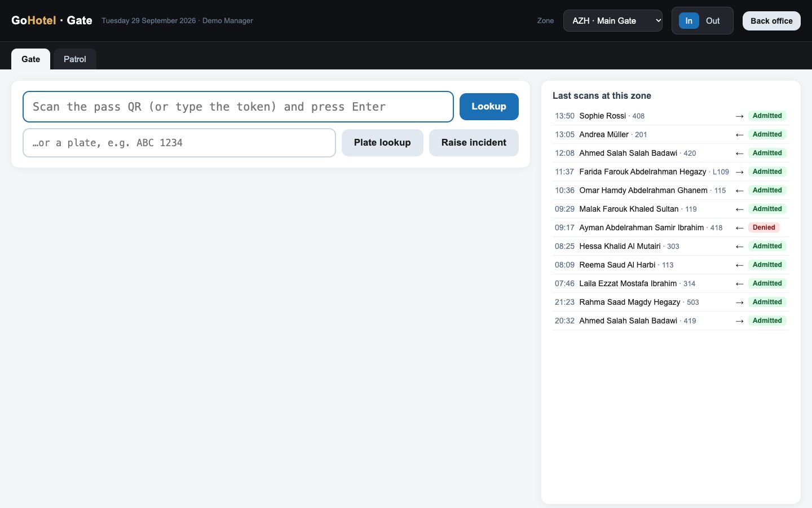
Task: Click the arrow icon on Rahma Saad's scan
Action: 739,303
